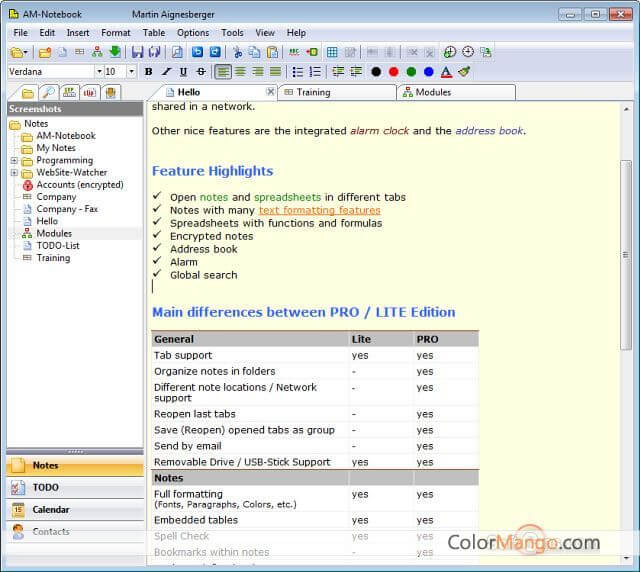Run spell check with the ABC icon
Image resolution: width=640 pixels, height=572 pixels.
(294, 52)
